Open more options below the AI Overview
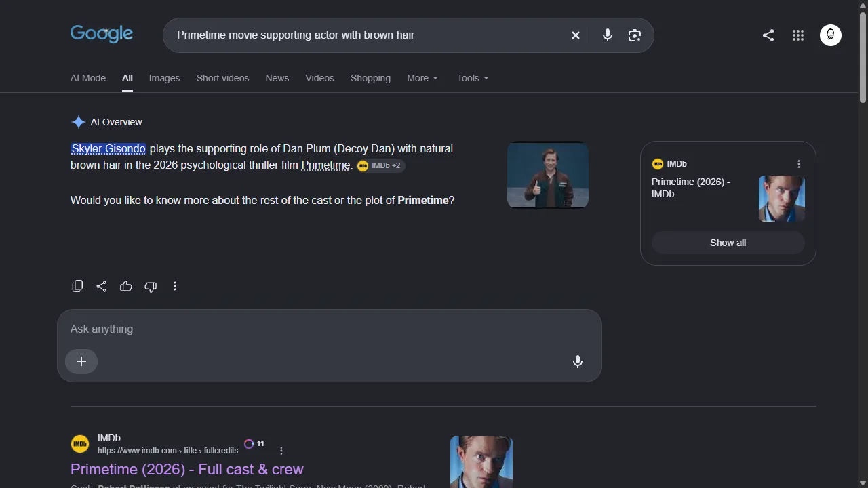868x488 pixels. pyautogui.click(x=175, y=286)
